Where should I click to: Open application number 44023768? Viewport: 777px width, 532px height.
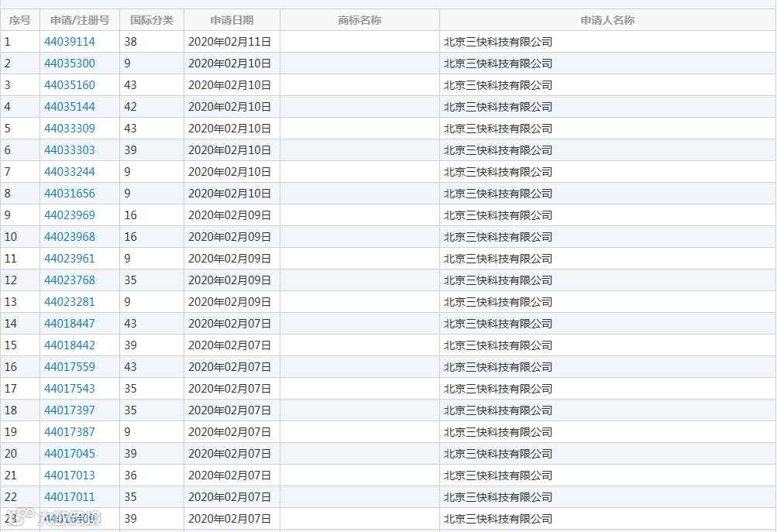[70, 280]
